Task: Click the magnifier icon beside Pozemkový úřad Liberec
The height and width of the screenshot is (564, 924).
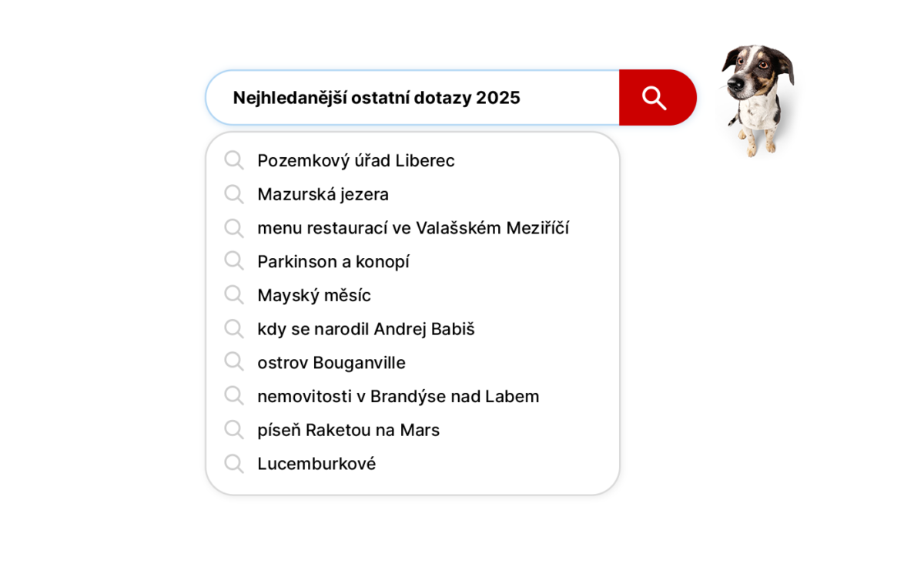Action: pos(234,160)
